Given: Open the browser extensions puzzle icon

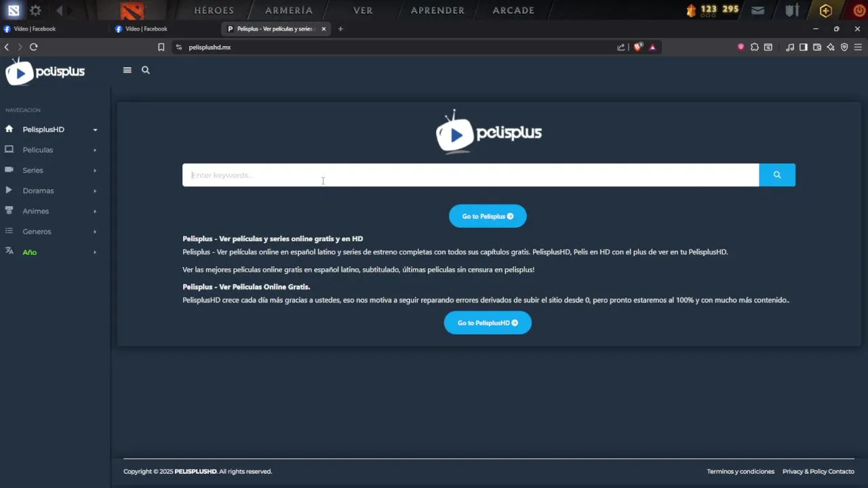Looking at the screenshot, I should (755, 47).
